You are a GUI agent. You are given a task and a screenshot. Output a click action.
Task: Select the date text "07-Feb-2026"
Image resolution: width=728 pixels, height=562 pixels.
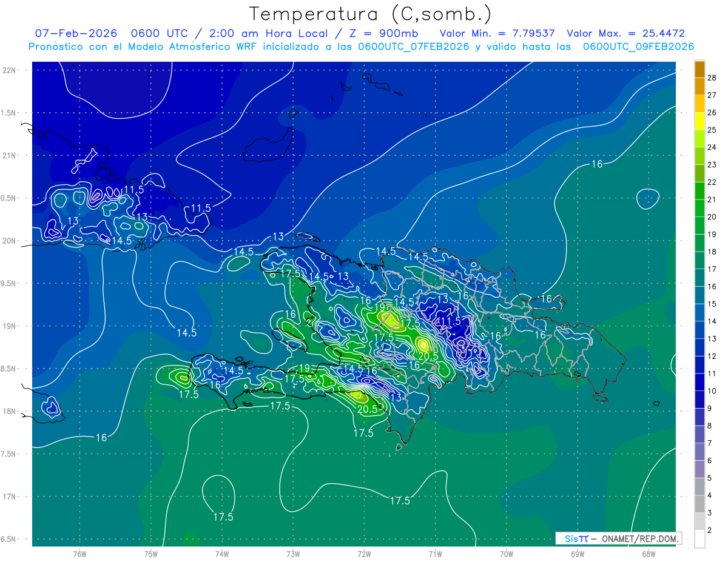(76, 34)
